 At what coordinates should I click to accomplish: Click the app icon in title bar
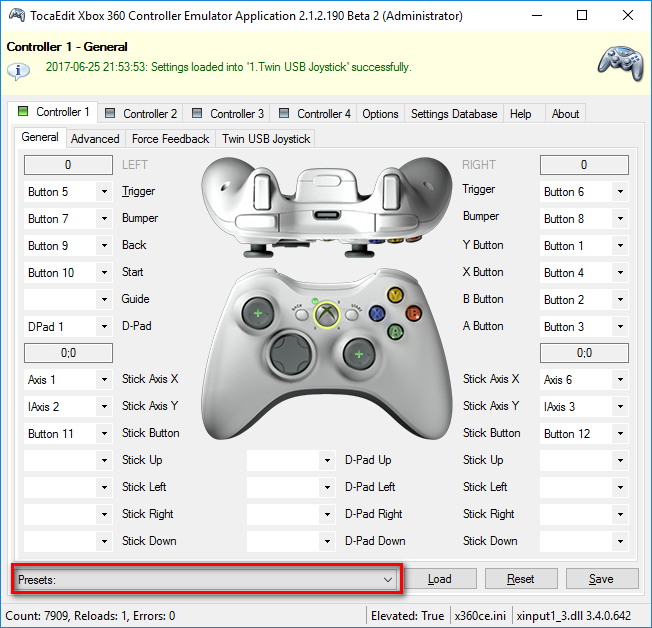tap(17, 15)
